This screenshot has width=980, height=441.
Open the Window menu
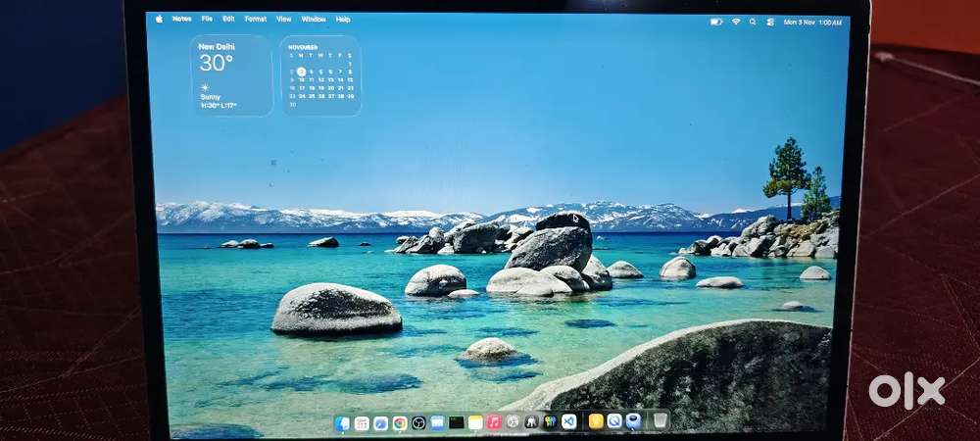pyautogui.click(x=314, y=19)
